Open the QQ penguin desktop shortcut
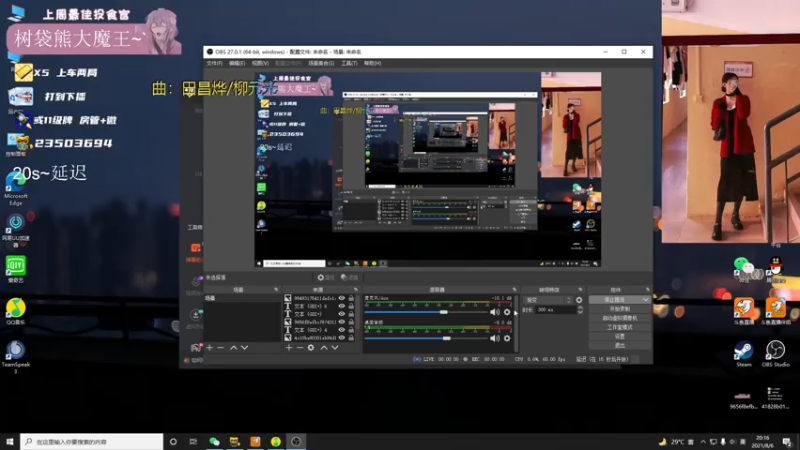Image resolution: width=800 pixels, height=450 pixels. [776, 269]
